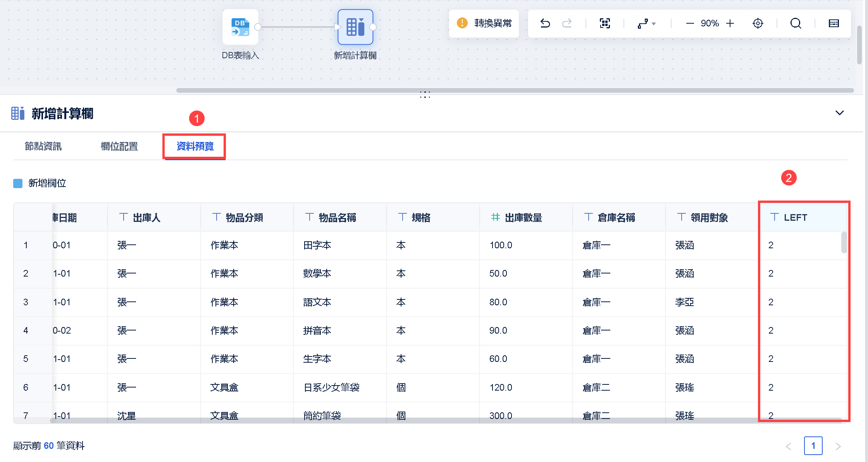The image size is (868, 462).
Task: Collapse the 新增計算欄 panel chevron
Action: [839, 113]
